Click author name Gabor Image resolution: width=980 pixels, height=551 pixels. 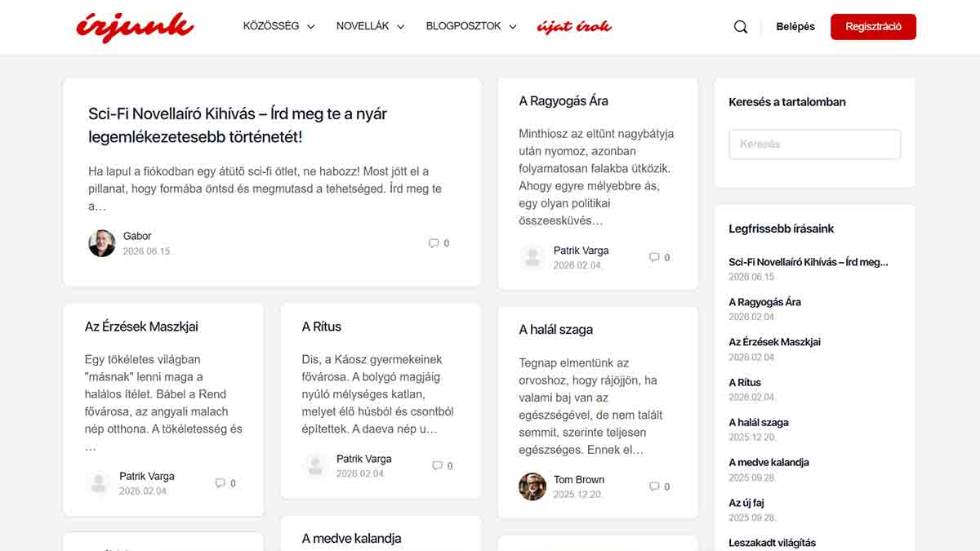pyautogui.click(x=137, y=236)
